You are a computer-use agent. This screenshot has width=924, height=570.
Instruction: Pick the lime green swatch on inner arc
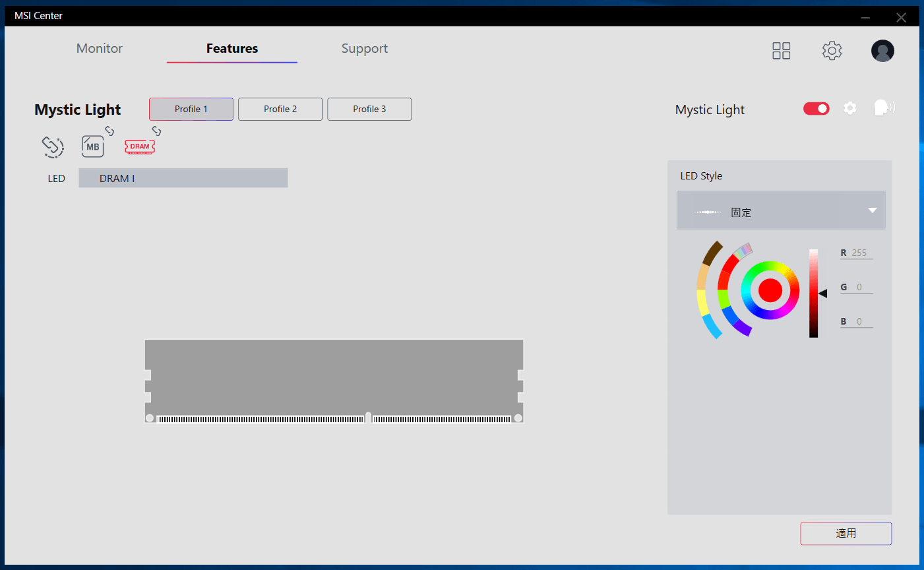[724, 299]
